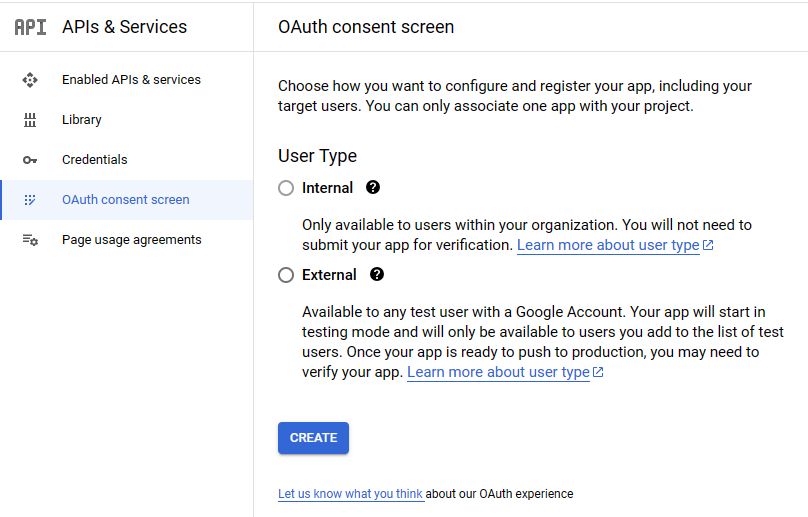This screenshot has width=808, height=517.
Task: Click the Enabled APIs & services icon
Action: click(30, 80)
